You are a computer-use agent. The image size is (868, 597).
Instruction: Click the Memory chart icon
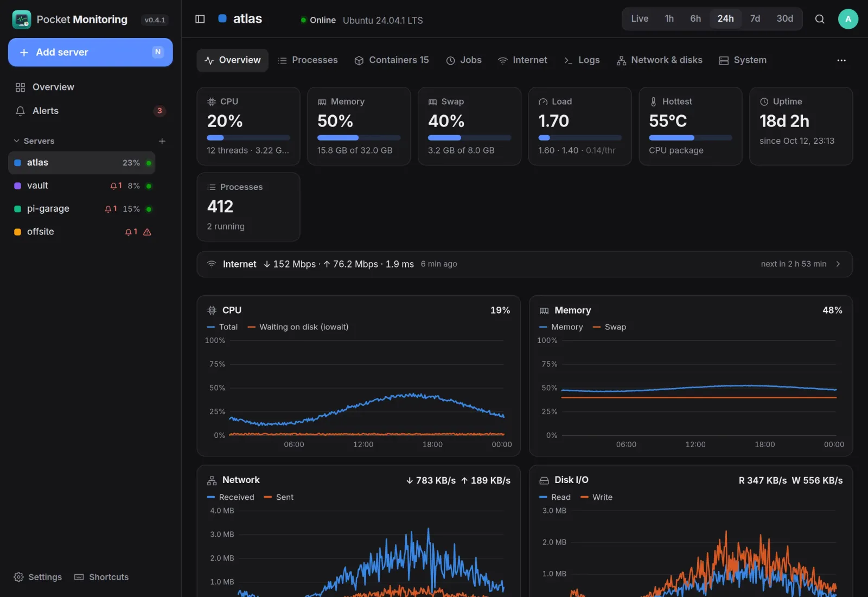tap(544, 310)
